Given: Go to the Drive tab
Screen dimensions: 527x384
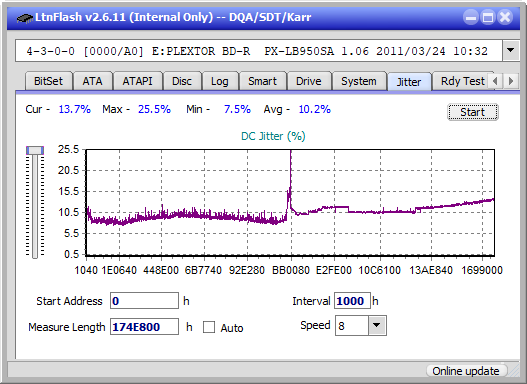Looking at the screenshot, I should tap(309, 81).
